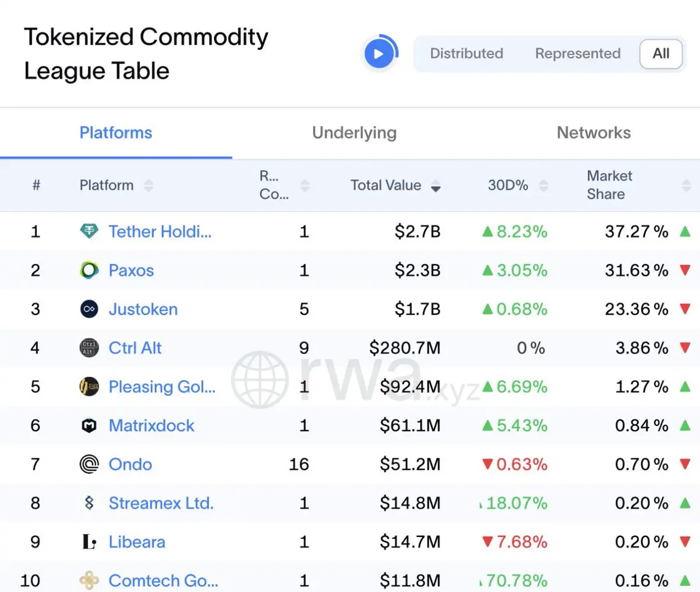Click the Justoken logo icon
This screenshot has width=700, height=592.
coord(89,309)
